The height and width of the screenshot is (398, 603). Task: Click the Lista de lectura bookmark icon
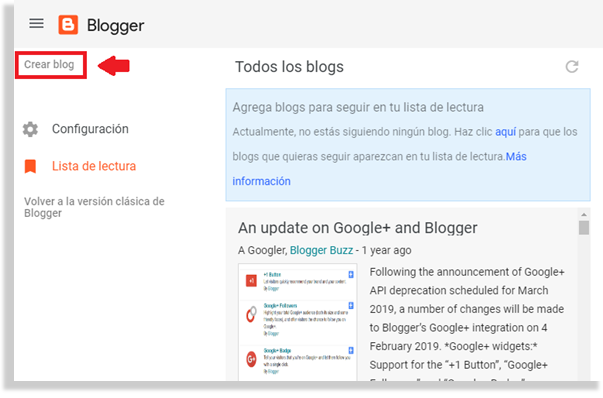point(30,167)
